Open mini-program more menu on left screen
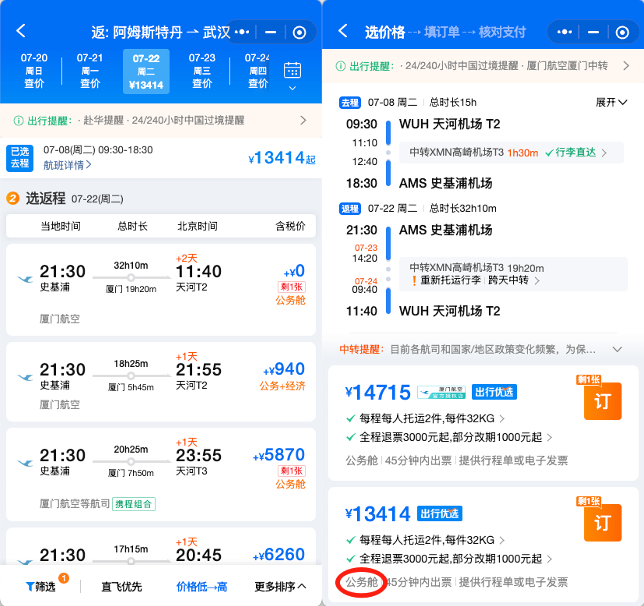Viewport: 644px width, 606px height. pos(242,32)
